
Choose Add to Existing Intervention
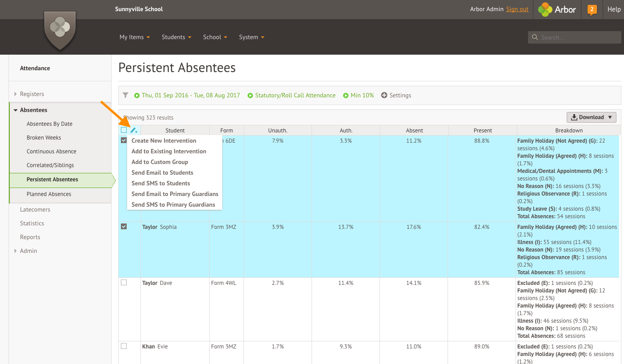169,152
